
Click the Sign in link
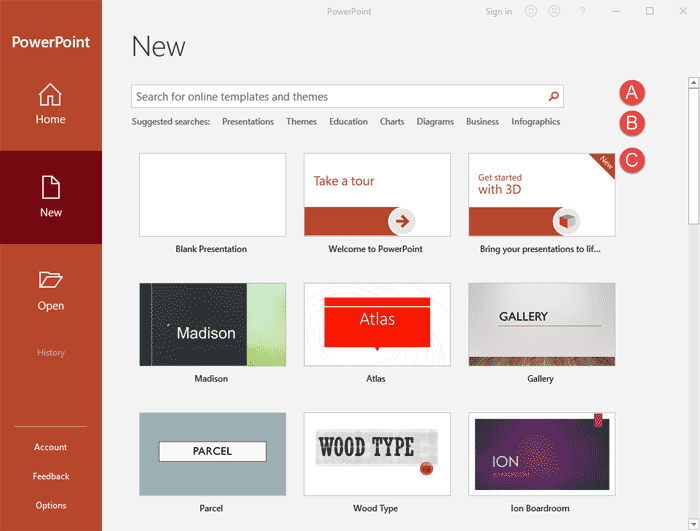tap(499, 12)
